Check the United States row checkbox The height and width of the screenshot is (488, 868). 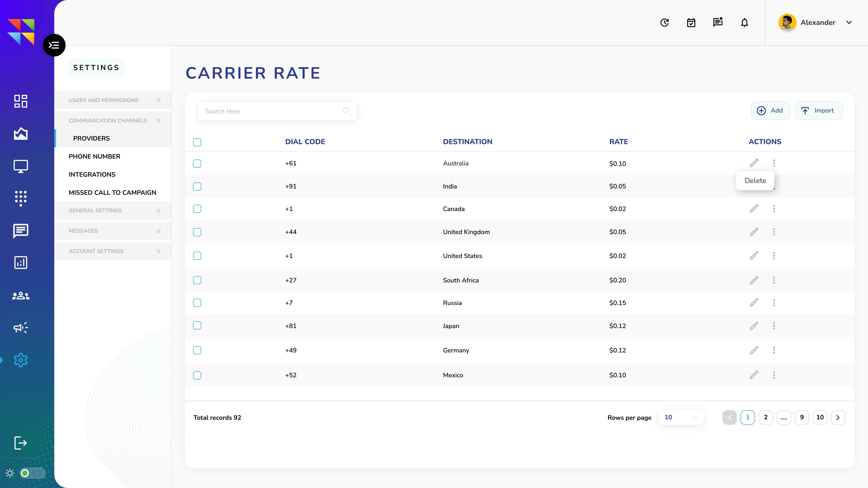pyautogui.click(x=197, y=256)
